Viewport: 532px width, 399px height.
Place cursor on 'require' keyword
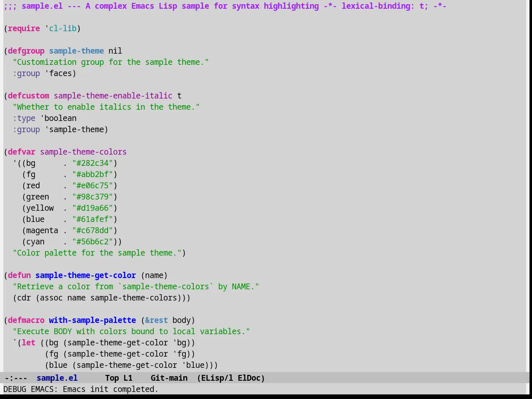(x=24, y=28)
